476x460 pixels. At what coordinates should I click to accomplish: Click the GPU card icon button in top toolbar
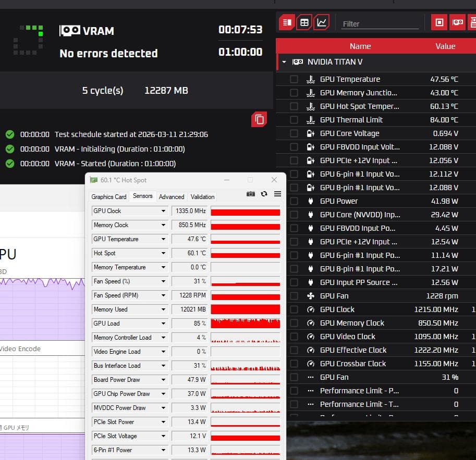click(x=457, y=22)
